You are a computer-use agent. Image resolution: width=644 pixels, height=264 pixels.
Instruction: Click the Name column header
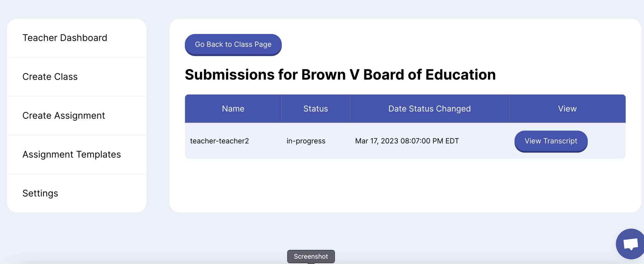(x=233, y=109)
